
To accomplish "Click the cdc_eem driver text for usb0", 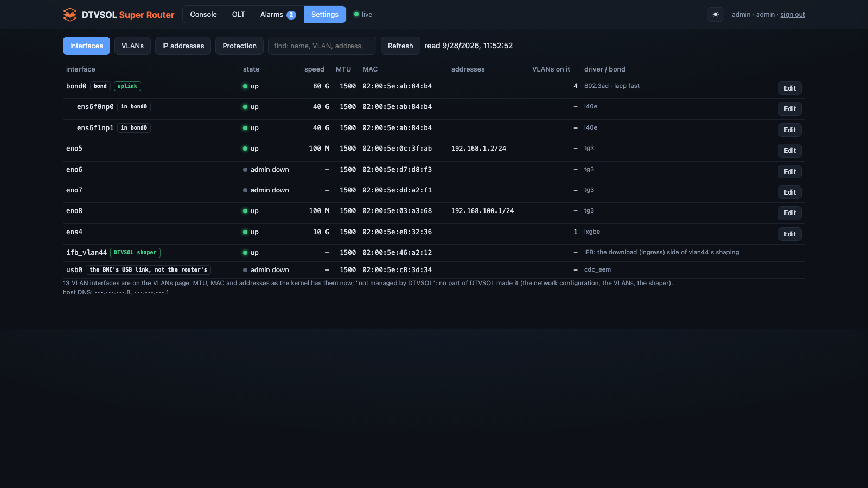I will click(597, 269).
